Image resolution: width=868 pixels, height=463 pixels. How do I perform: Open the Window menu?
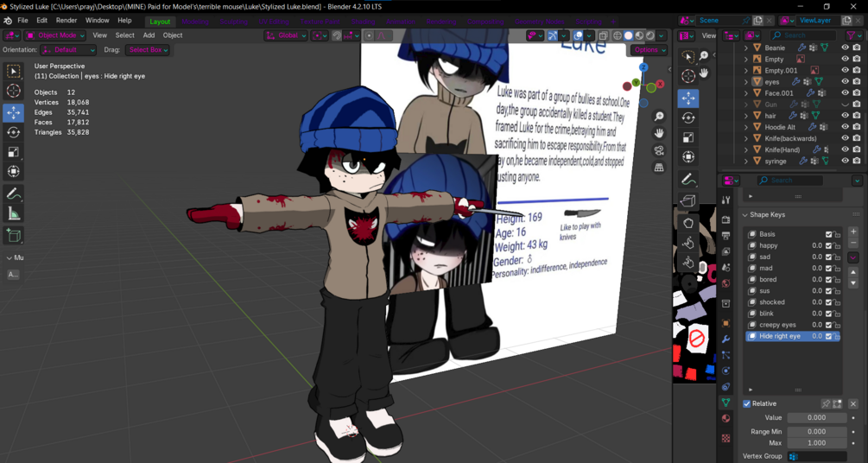coord(98,21)
